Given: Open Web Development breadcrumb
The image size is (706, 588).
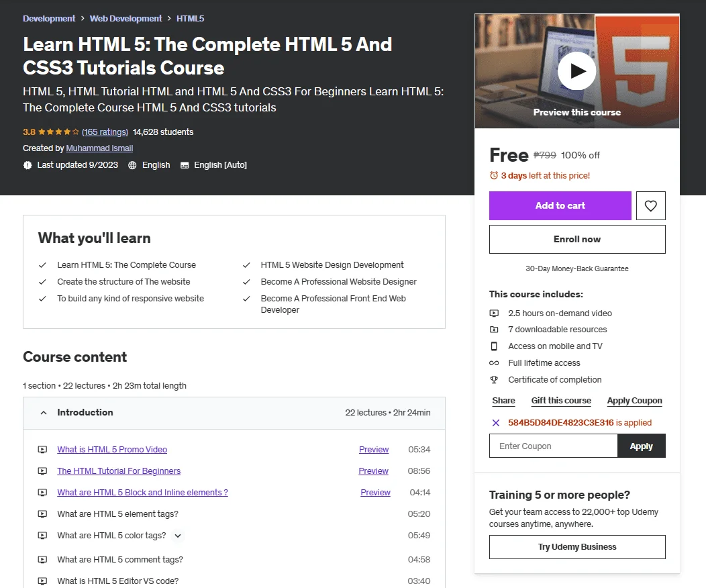Looking at the screenshot, I should [125, 19].
